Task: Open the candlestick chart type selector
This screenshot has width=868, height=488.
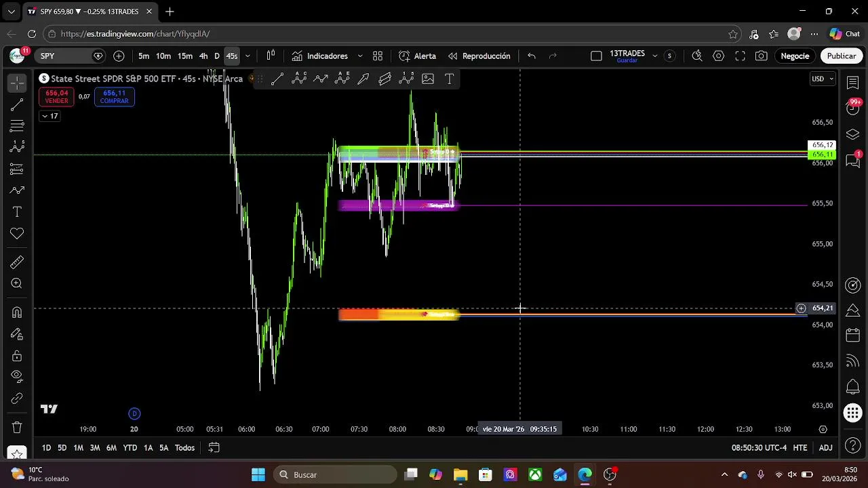Action: click(x=271, y=56)
